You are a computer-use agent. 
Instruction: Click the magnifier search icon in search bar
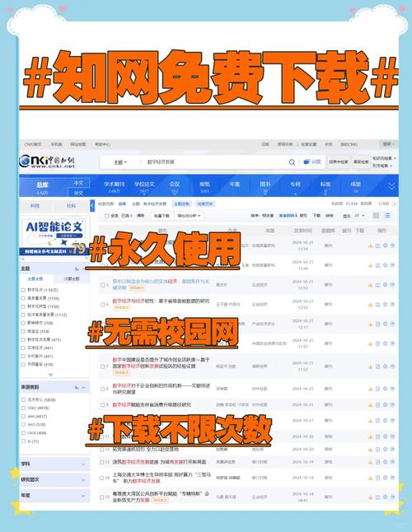[x=292, y=162]
